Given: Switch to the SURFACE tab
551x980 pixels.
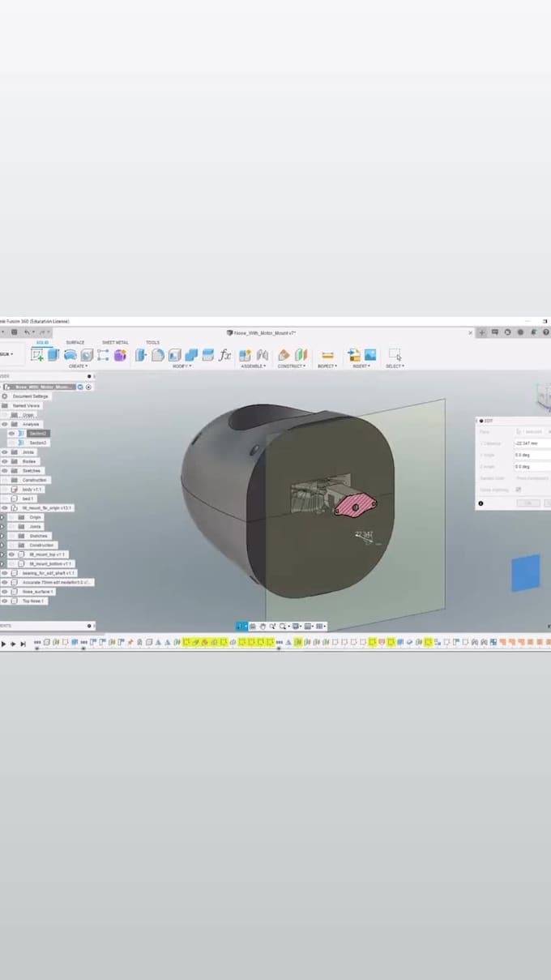Looking at the screenshot, I should pos(75,343).
